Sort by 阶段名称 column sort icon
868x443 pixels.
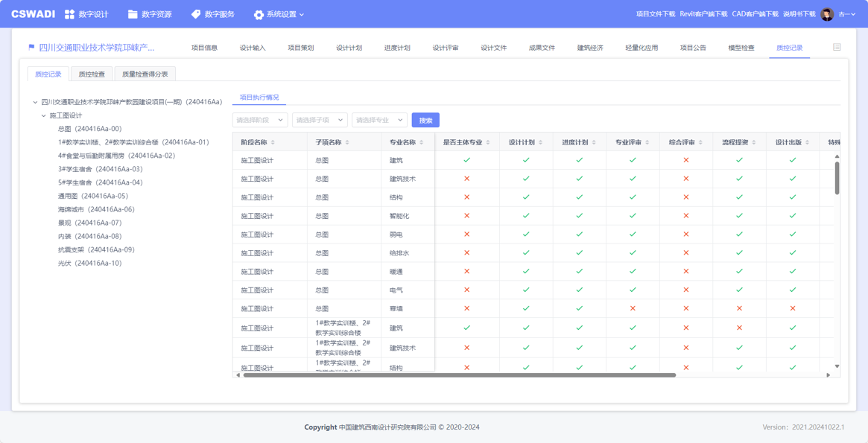point(273,142)
